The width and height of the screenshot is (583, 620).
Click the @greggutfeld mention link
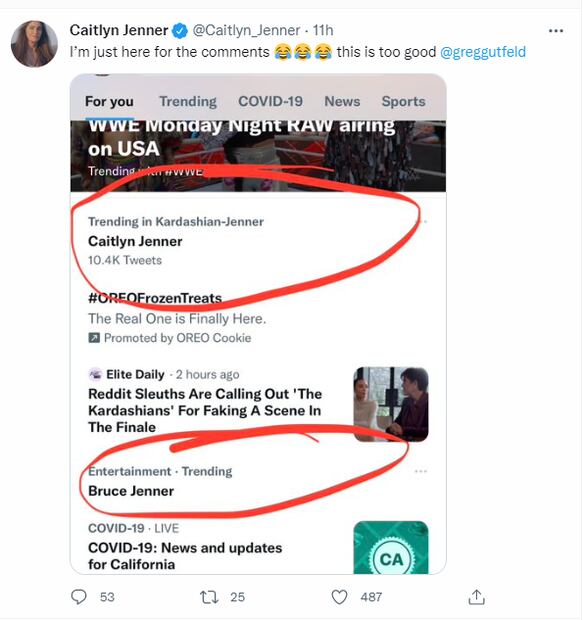coord(483,52)
